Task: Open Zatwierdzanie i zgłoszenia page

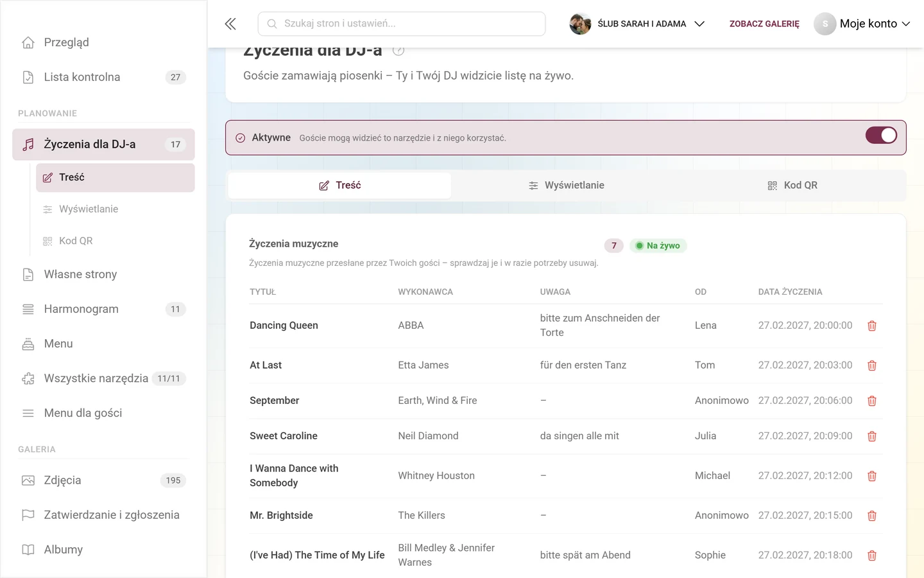Action: [103, 515]
